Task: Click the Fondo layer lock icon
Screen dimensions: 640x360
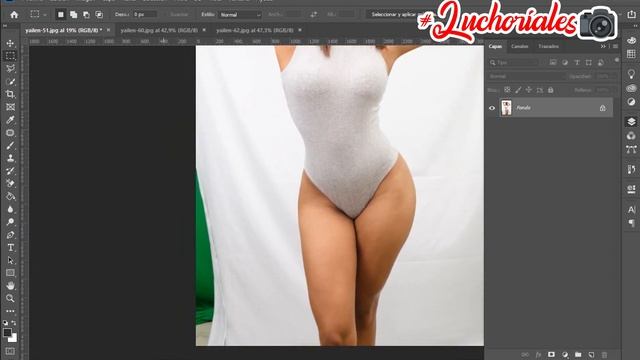Action: 602,108
